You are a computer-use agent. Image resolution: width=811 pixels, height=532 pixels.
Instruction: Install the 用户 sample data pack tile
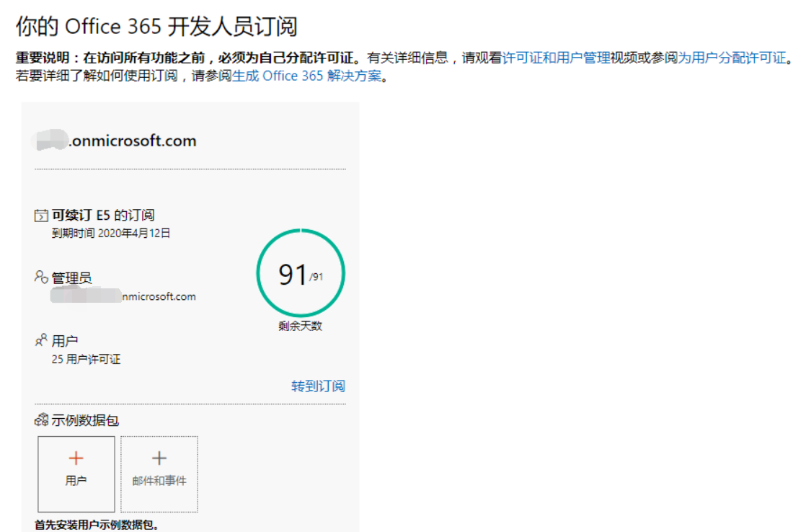[x=76, y=474]
